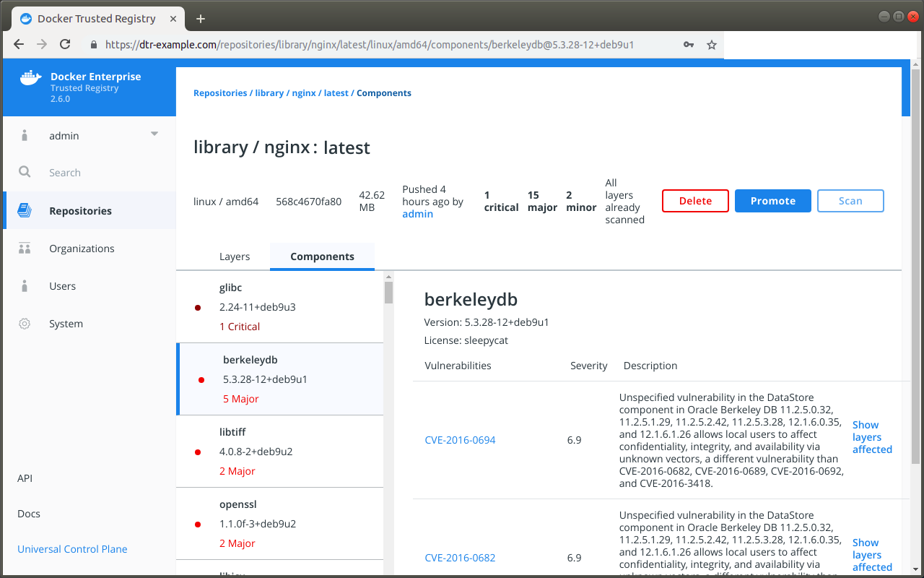Select the Organizations people icon

(x=25, y=249)
